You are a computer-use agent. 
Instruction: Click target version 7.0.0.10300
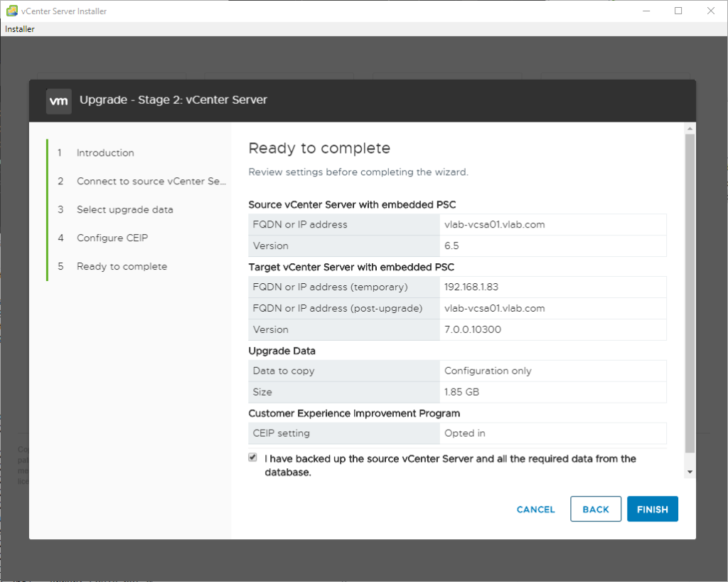click(x=473, y=329)
